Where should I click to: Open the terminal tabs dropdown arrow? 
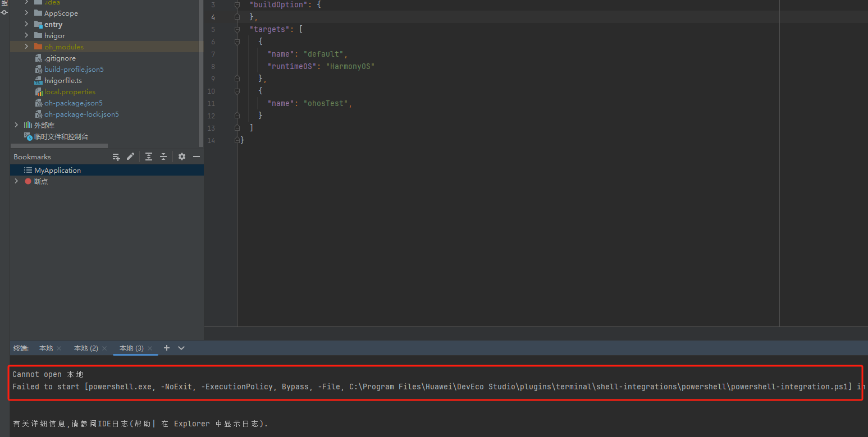click(x=181, y=348)
